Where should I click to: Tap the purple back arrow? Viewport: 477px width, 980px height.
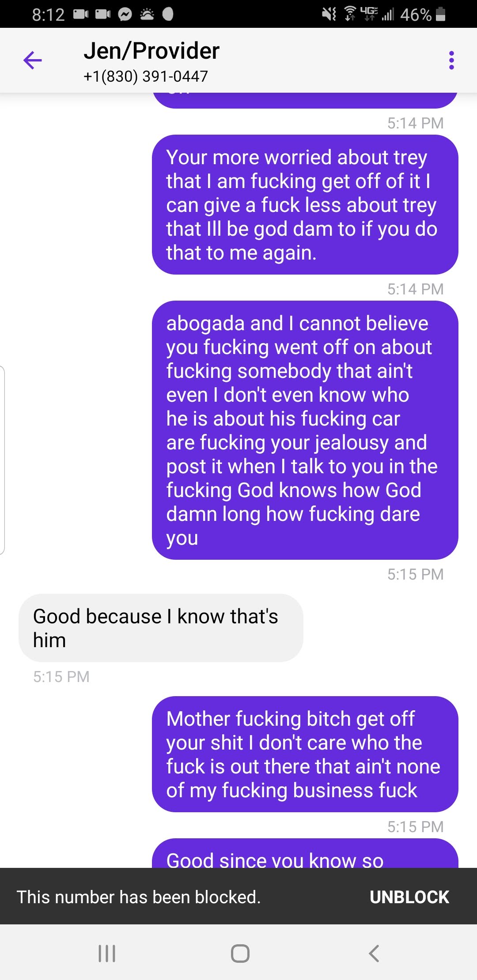[x=32, y=60]
